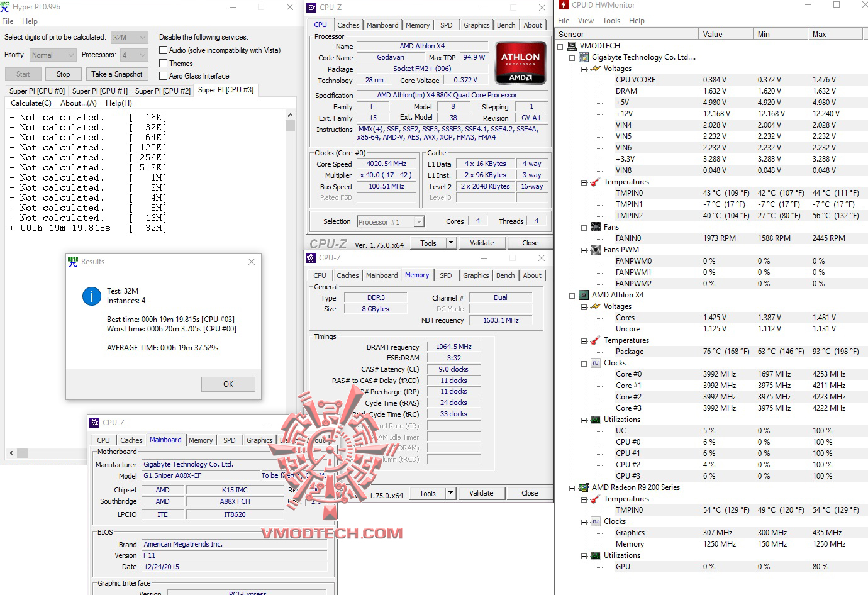The image size is (868, 595).
Task: Click the Stop button in Hyper PI
Action: click(64, 74)
